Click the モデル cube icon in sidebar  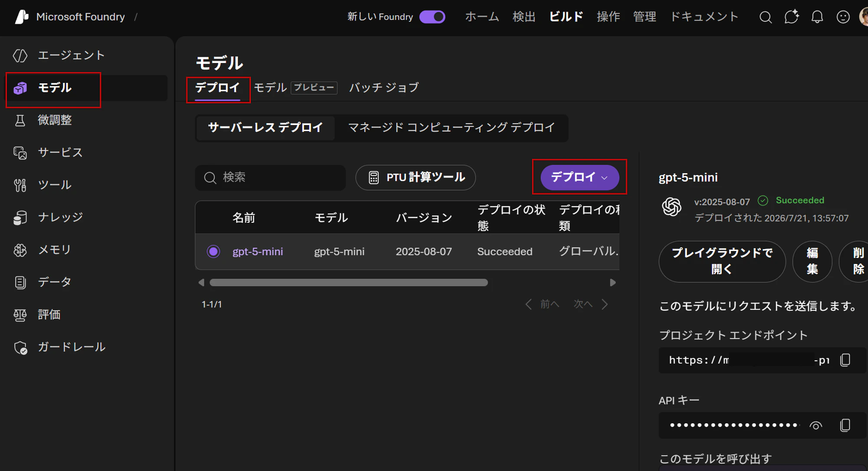click(20, 88)
